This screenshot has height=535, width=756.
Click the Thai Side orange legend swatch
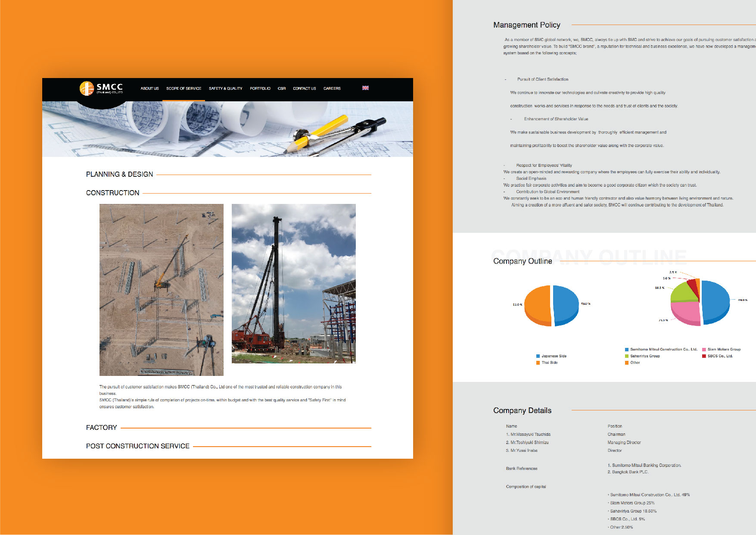(x=538, y=363)
